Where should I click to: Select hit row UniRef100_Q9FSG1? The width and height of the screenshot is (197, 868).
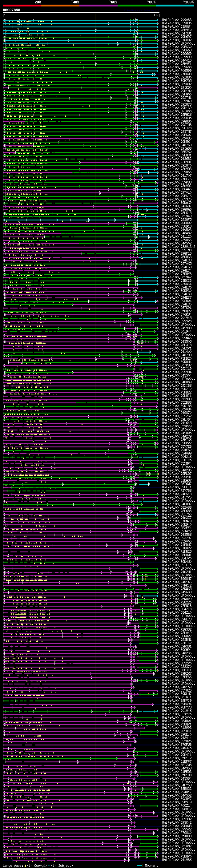pyautogui.click(x=177, y=33)
